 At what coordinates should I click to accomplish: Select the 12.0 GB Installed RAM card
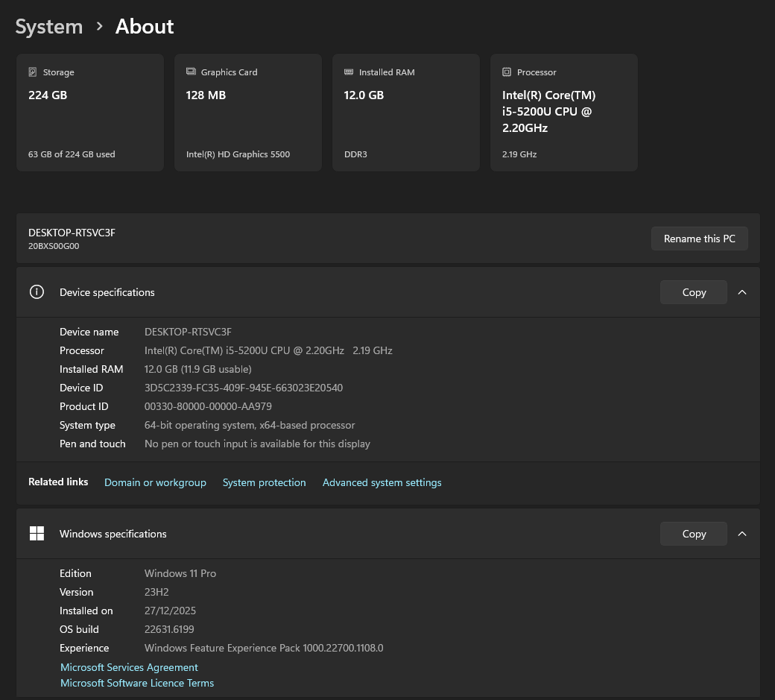406,113
